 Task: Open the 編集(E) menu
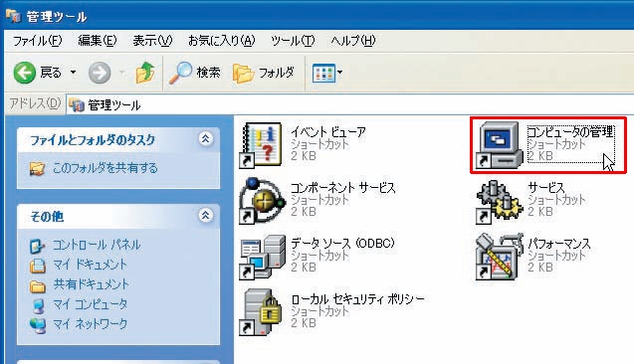click(98, 41)
